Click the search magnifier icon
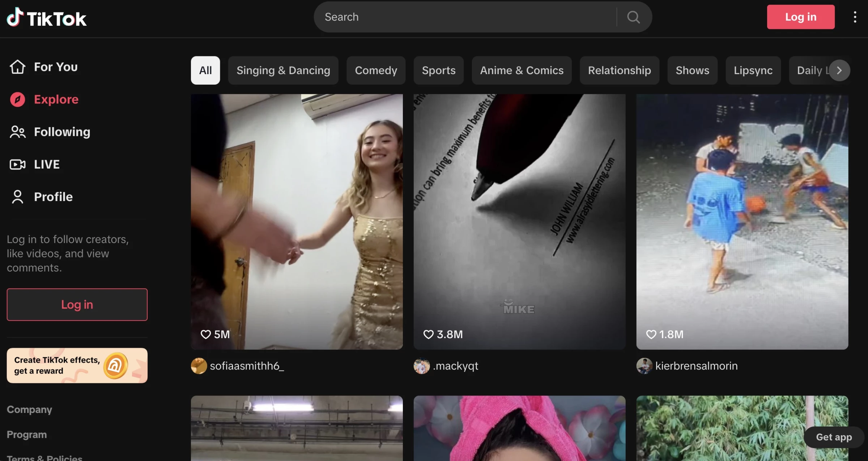This screenshot has height=461, width=868. click(633, 17)
